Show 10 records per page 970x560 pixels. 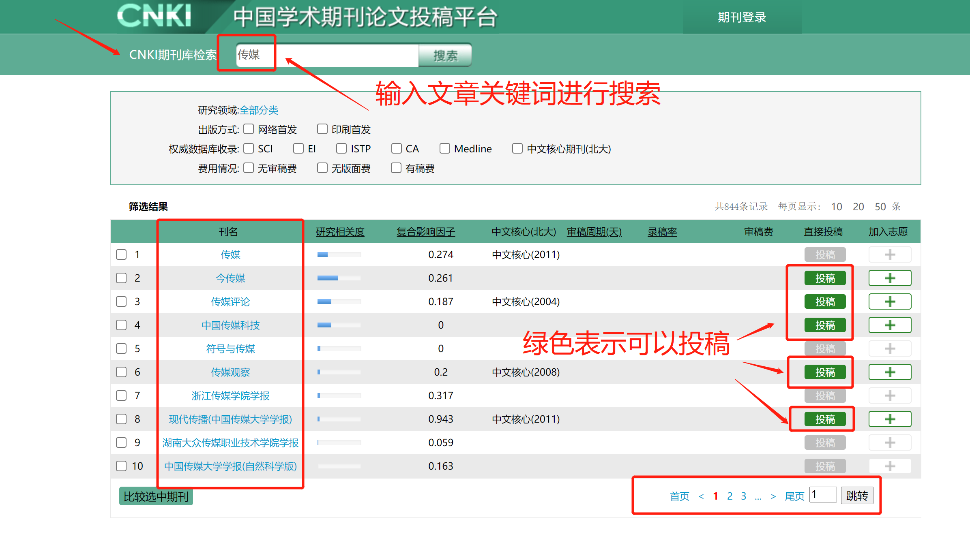pyautogui.click(x=837, y=207)
